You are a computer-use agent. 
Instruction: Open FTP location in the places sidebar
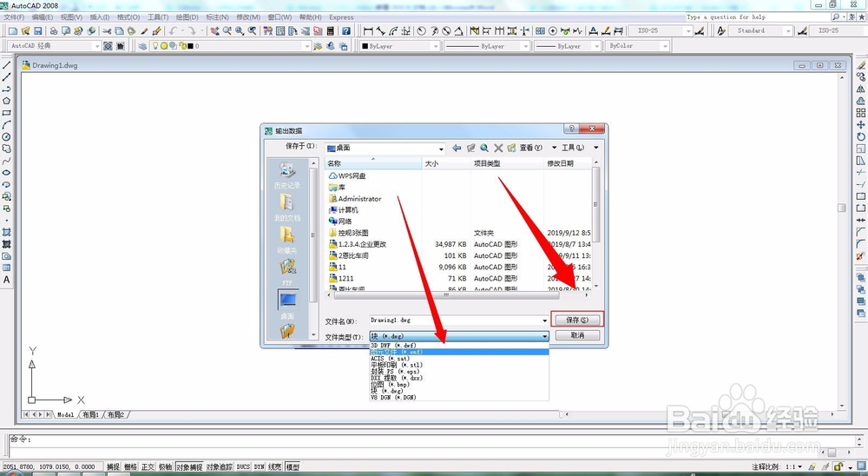(x=286, y=273)
